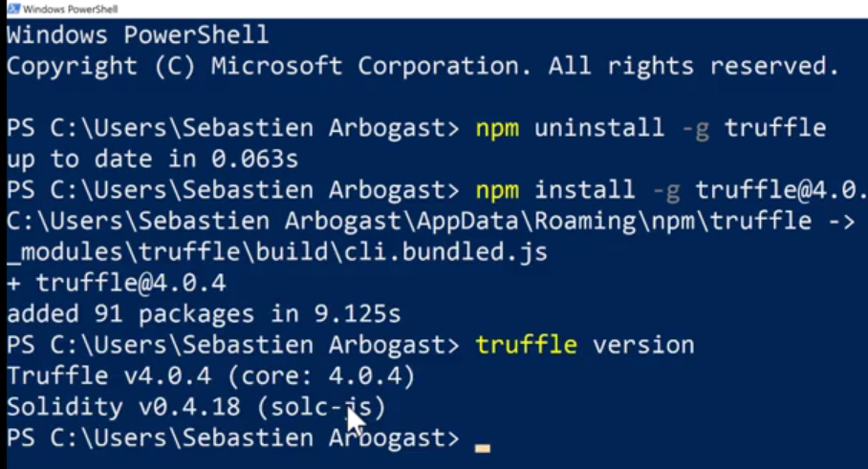Click the gray '-g' flag in the uninstall command
Image resolution: width=868 pixels, height=469 pixels.
[695, 129]
